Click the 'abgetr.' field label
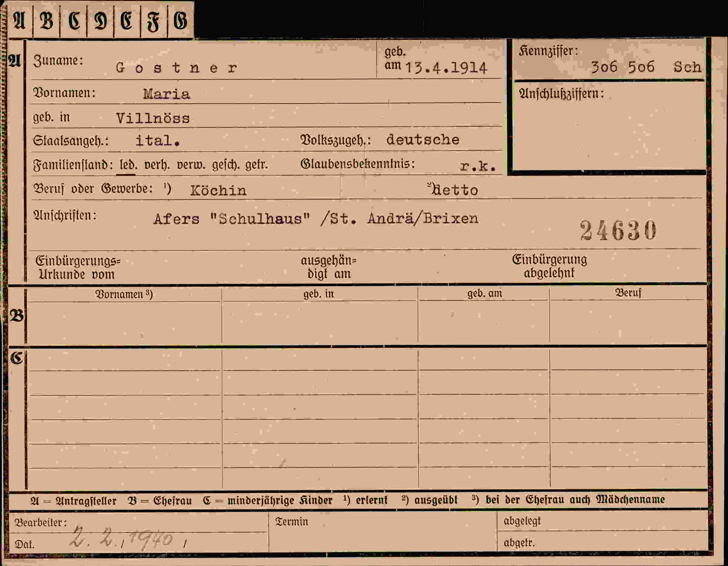This screenshot has height=566, width=728. click(519, 543)
